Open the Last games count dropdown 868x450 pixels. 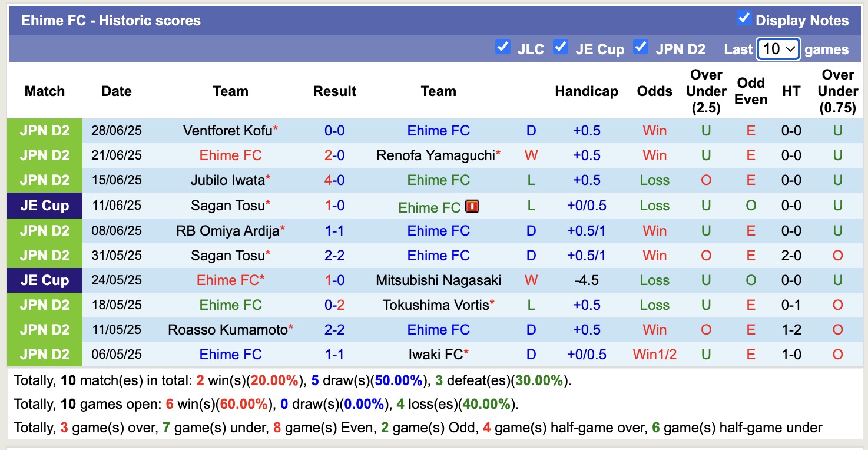(x=778, y=49)
